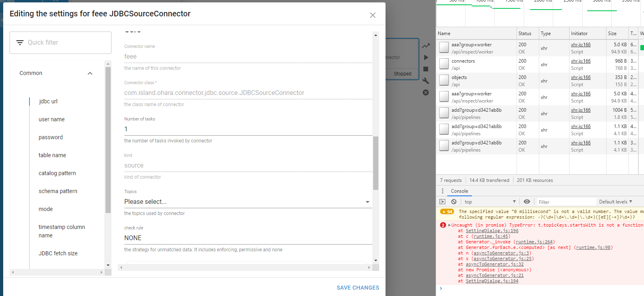
Task: Collapse the Common settings group
Action: point(90,73)
